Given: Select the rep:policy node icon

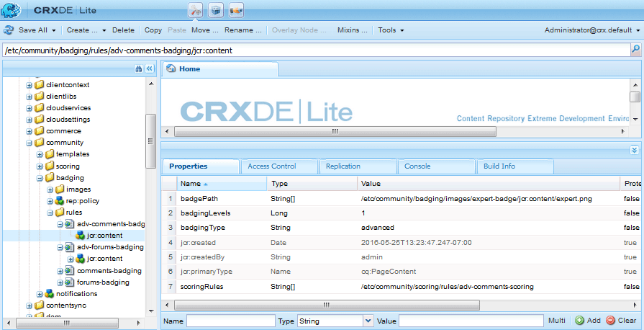Looking at the screenshot, I should tap(59, 201).
